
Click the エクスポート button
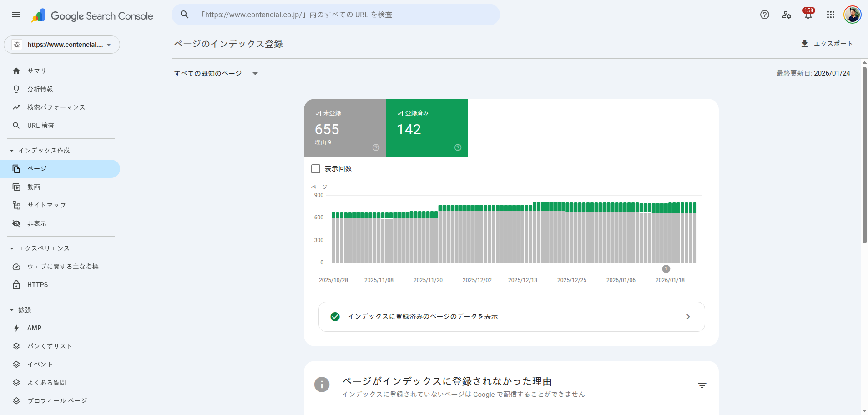pyautogui.click(x=827, y=43)
